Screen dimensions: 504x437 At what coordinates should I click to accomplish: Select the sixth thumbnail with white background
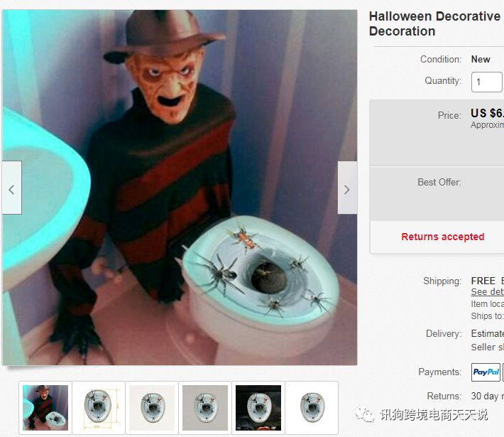click(x=312, y=408)
